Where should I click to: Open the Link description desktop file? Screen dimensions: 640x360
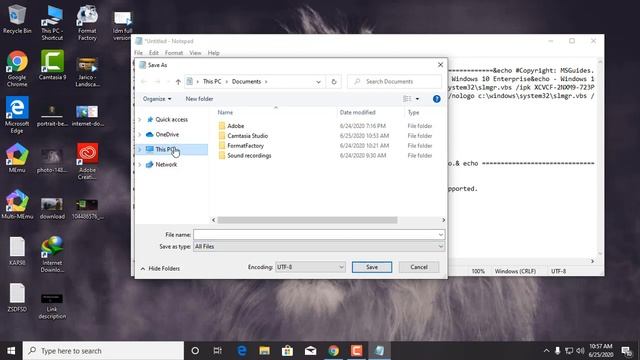[x=52, y=305]
